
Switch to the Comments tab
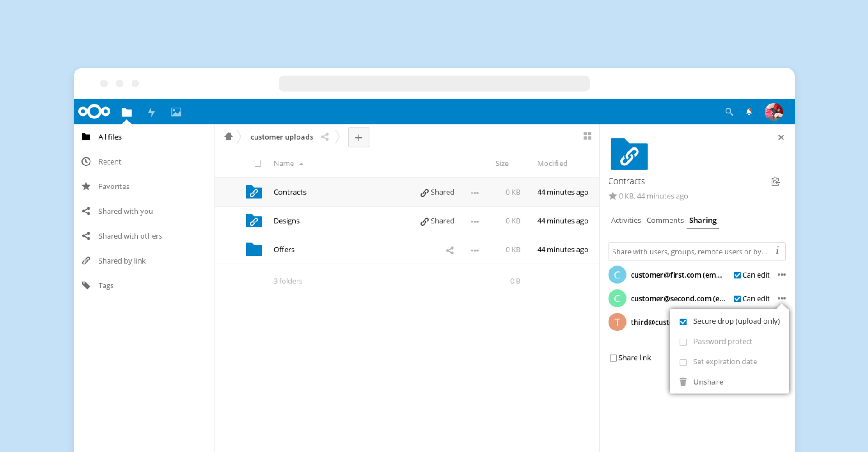tap(665, 221)
